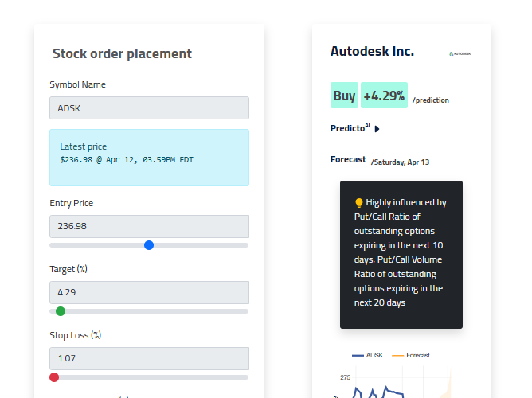The height and width of the screenshot is (398, 532).
Task: Open the Predicto AI link
Action: pos(350,128)
